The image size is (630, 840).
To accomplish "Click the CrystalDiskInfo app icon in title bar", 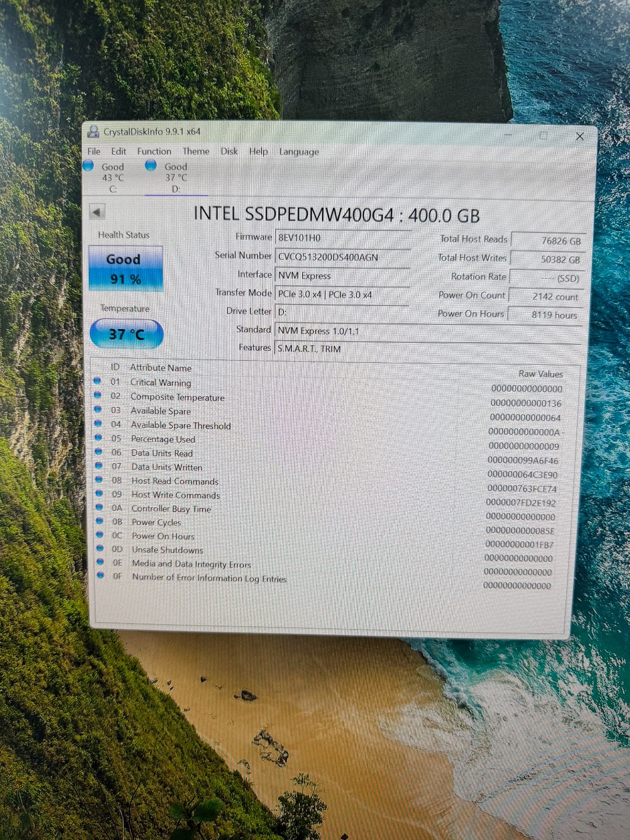I will coord(93,131).
